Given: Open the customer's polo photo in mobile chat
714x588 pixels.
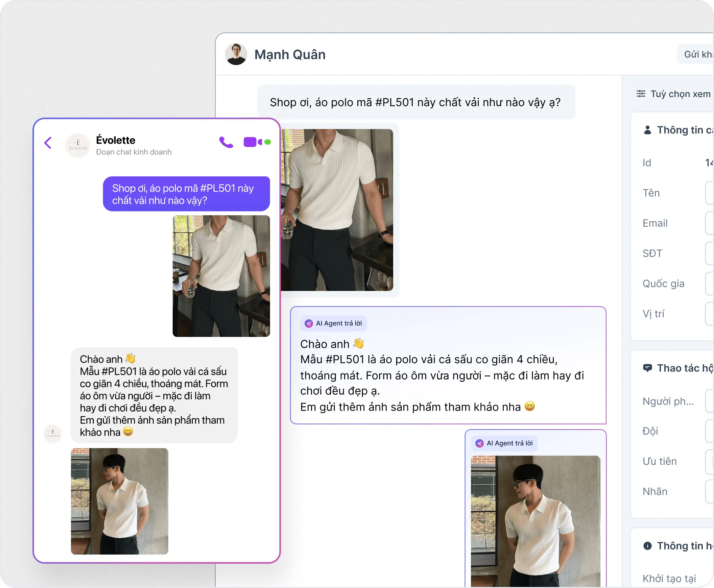Looking at the screenshot, I should pos(221,276).
